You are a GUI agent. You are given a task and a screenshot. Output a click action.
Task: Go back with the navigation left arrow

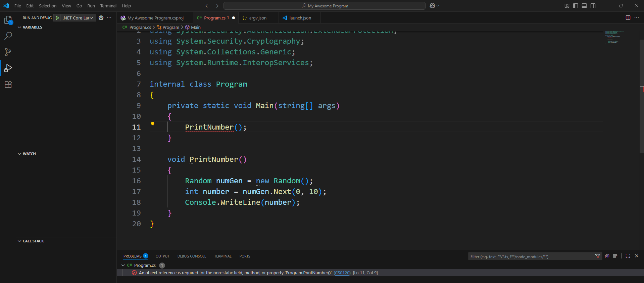(207, 6)
